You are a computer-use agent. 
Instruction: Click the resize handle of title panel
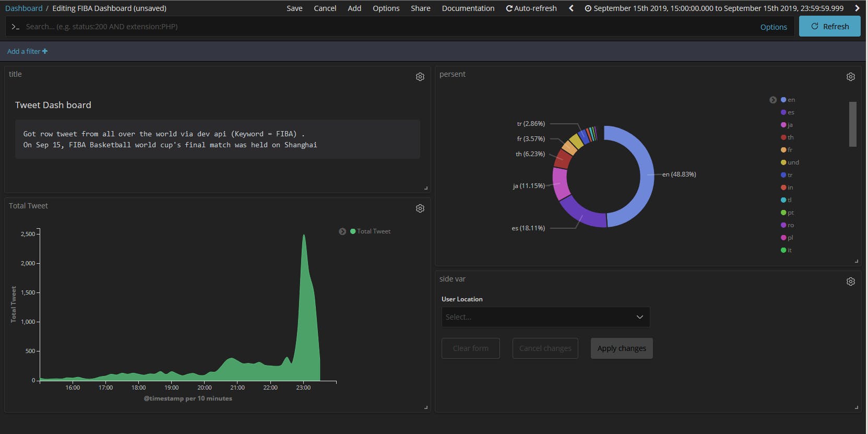click(x=426, y=188)
